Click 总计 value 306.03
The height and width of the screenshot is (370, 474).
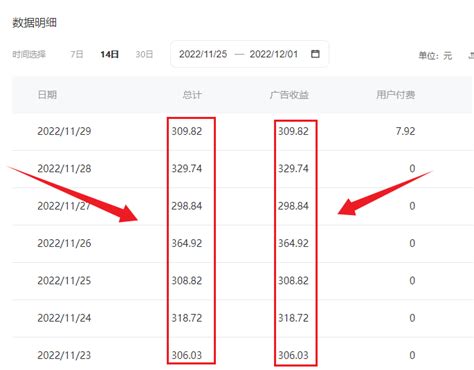click(187, 355)
